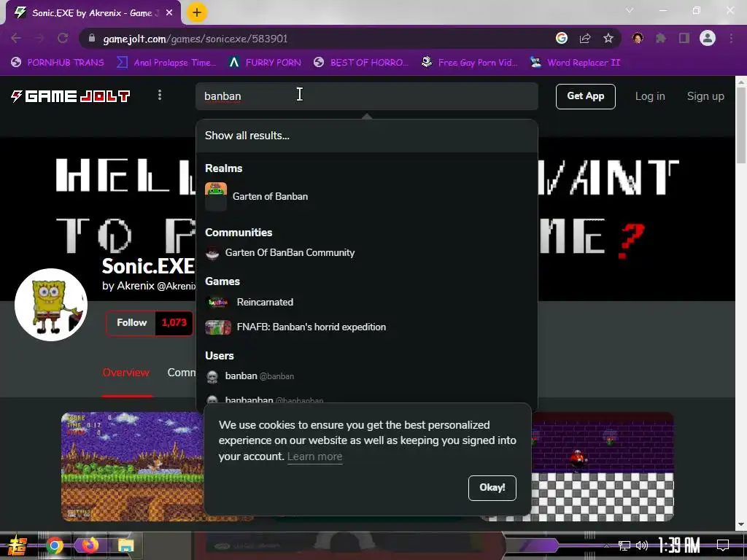Viewport: 747px width, 560px height.
Task: Click the Windows Start button
Action: coord(18,545)
